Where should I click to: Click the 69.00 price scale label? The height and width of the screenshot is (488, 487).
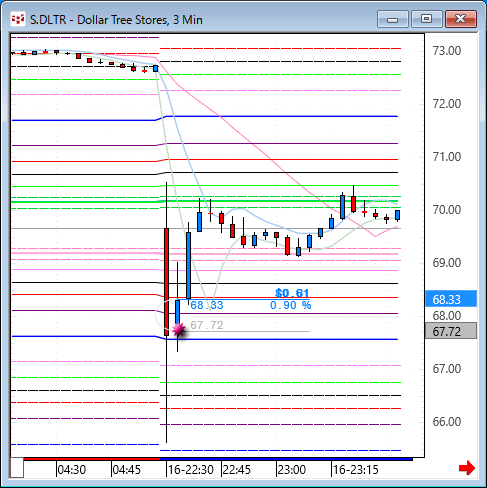pyautogui.click(x=447, y=263)
